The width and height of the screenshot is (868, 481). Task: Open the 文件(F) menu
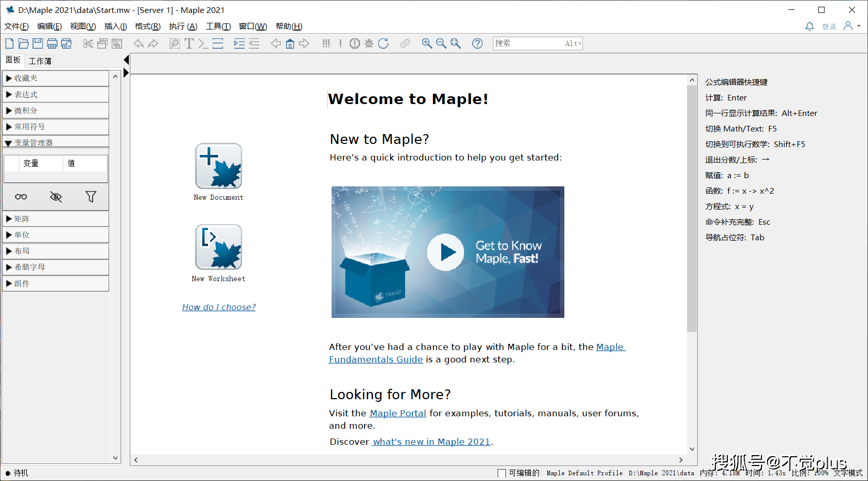point(16,26)
